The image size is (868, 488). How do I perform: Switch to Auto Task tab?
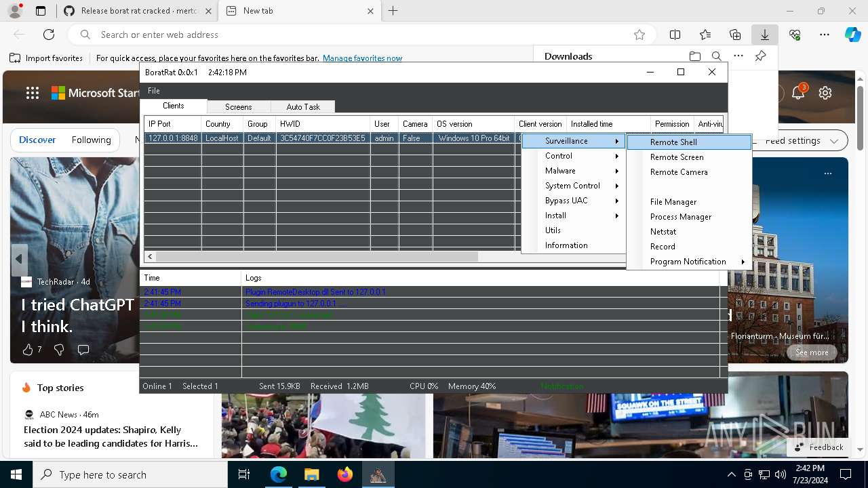(x=302, y=107)
